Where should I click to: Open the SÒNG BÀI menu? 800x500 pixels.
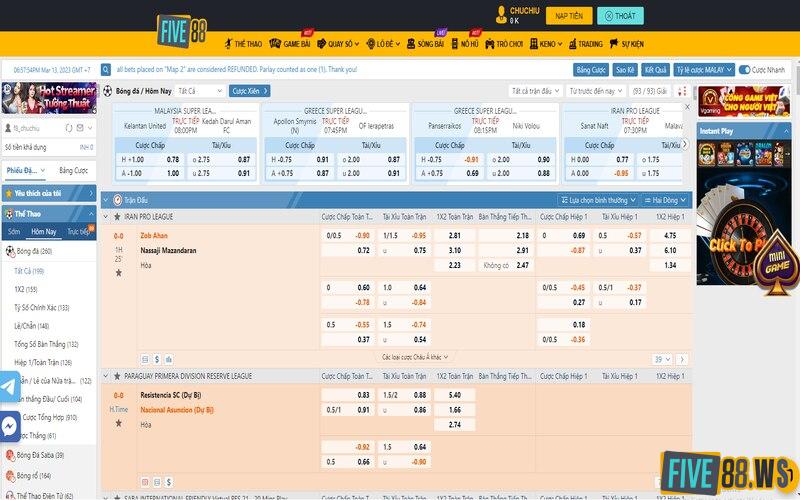(426, 44)
